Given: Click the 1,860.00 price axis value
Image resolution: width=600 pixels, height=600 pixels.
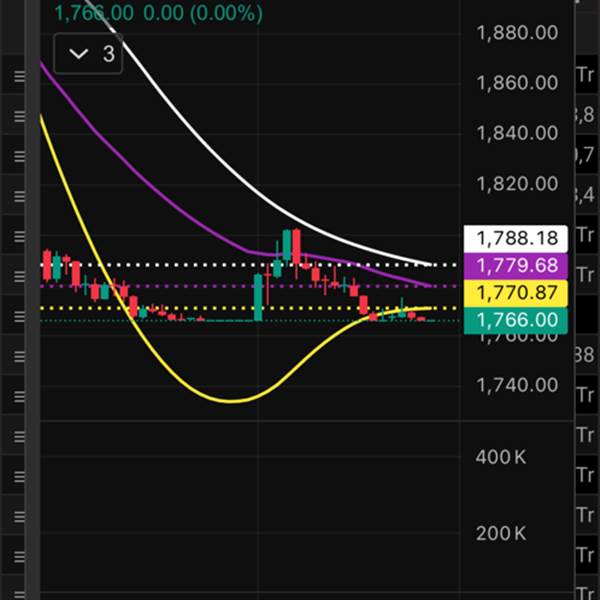Looking at the screenshot, I should pyautogui.click(x=517, y=83).
